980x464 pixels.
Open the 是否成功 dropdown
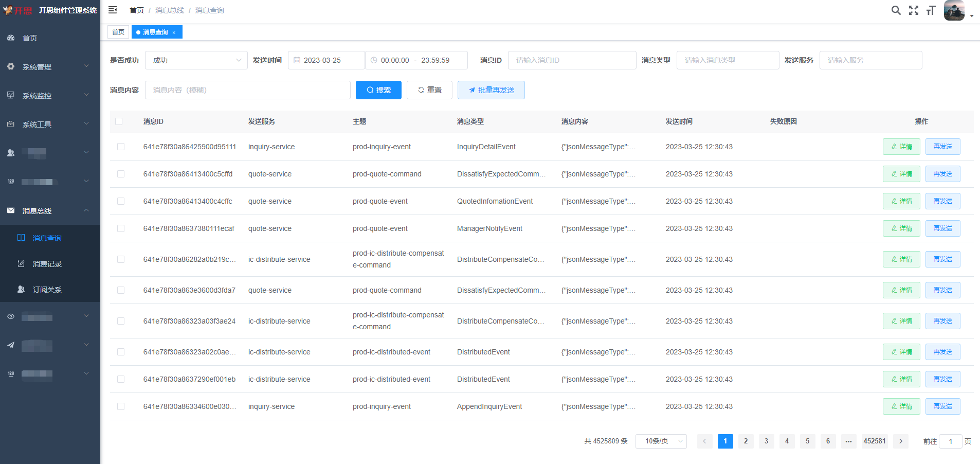click(x=196, y=60)
